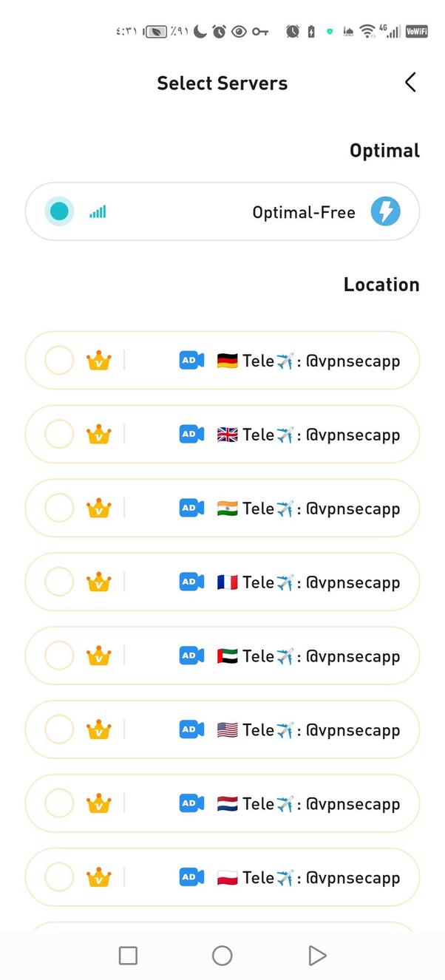Tap the crown icon on the Germany server

click(x=99, y=360)
